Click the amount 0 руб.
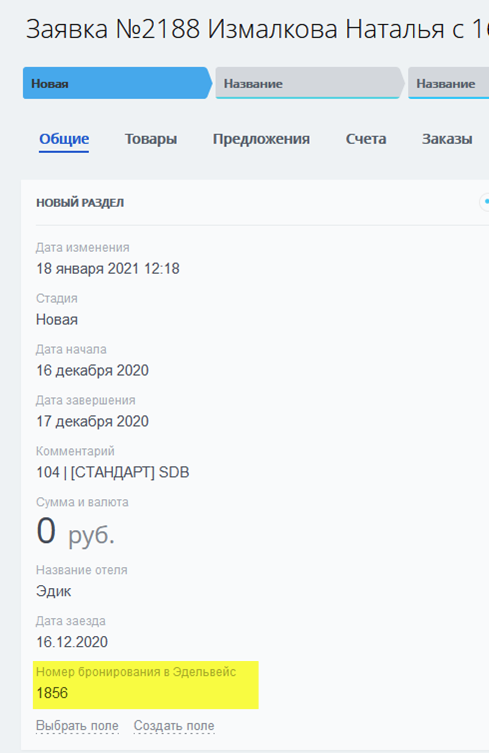 (75, 532)
